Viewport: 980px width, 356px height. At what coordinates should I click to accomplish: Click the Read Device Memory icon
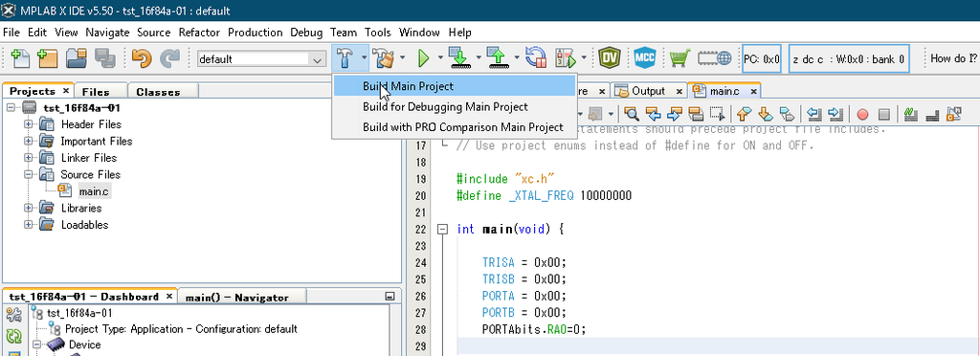[497, 58]
